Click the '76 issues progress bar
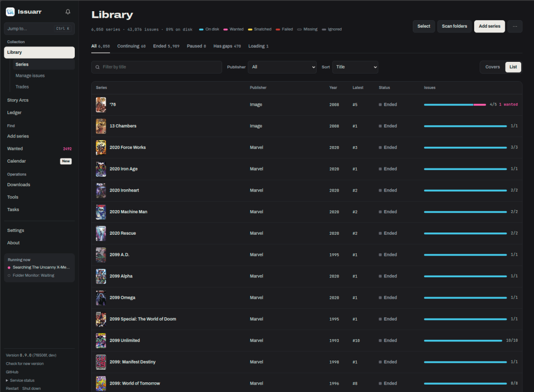The width and height of the screenshot is (534, 392). pos(455,105)
